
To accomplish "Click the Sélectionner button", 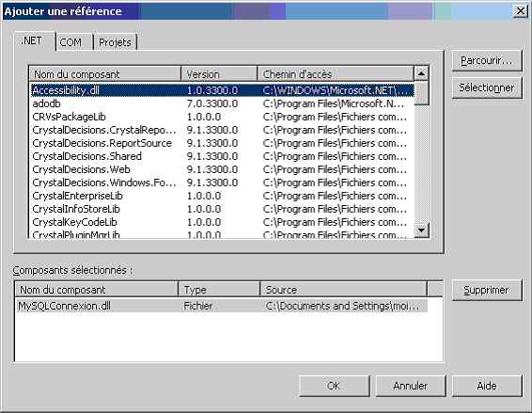I will 487,88.
